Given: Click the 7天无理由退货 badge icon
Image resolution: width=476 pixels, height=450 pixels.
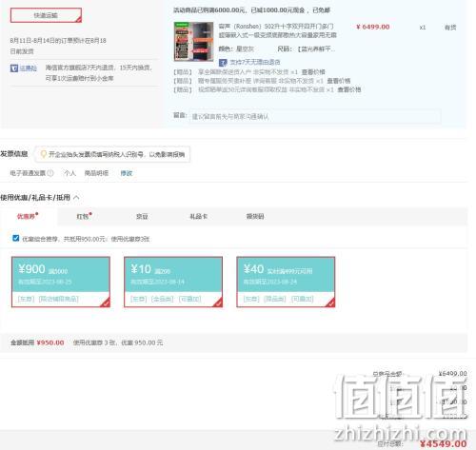Looking at the screenshot, I should click(x=223, y=62).
